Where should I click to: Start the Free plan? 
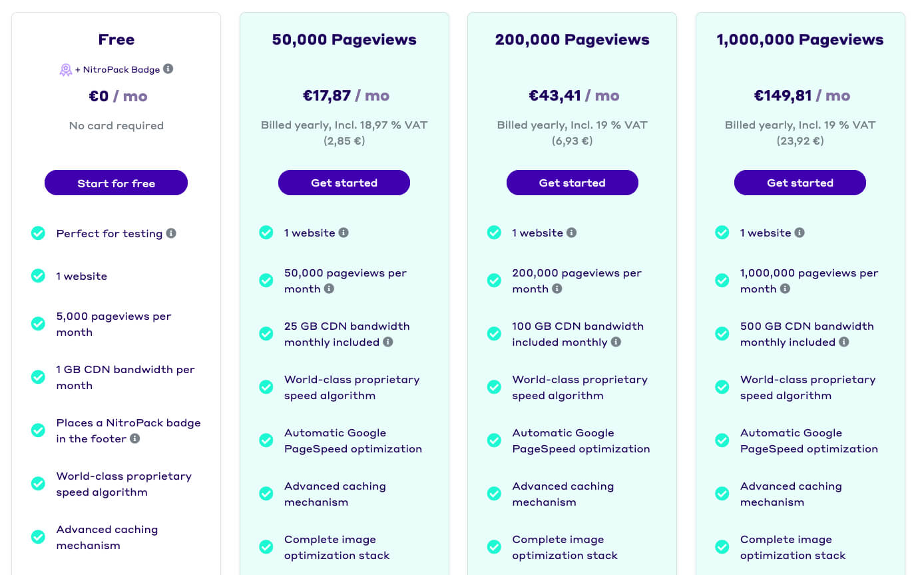(x=116, y=183)
